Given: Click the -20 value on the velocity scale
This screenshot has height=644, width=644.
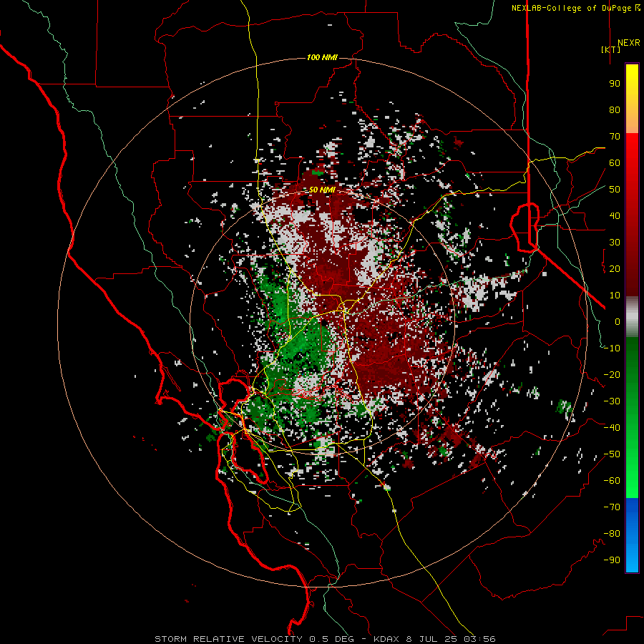Looking at the screenshot, I should (612, 375).
